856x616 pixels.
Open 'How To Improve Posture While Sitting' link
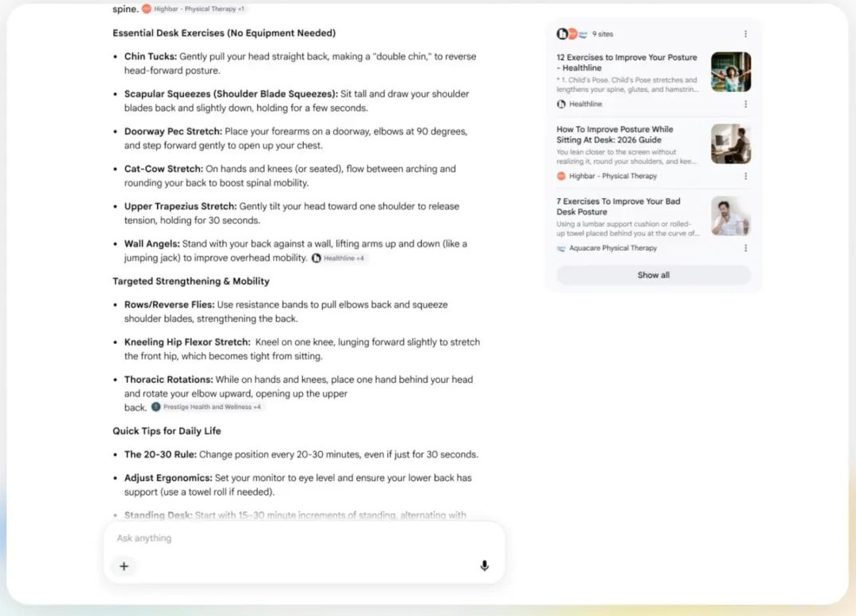[615, 134]
